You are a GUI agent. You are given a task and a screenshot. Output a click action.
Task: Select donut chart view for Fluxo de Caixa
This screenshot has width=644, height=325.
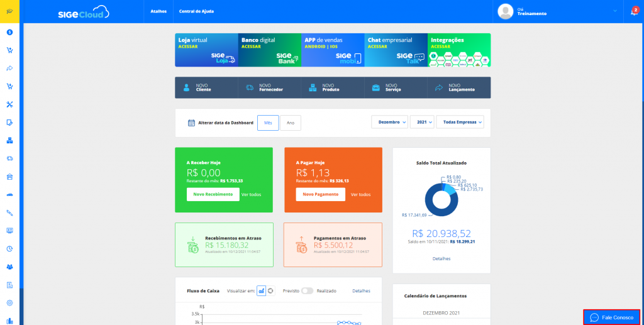(x=270, y=290)
